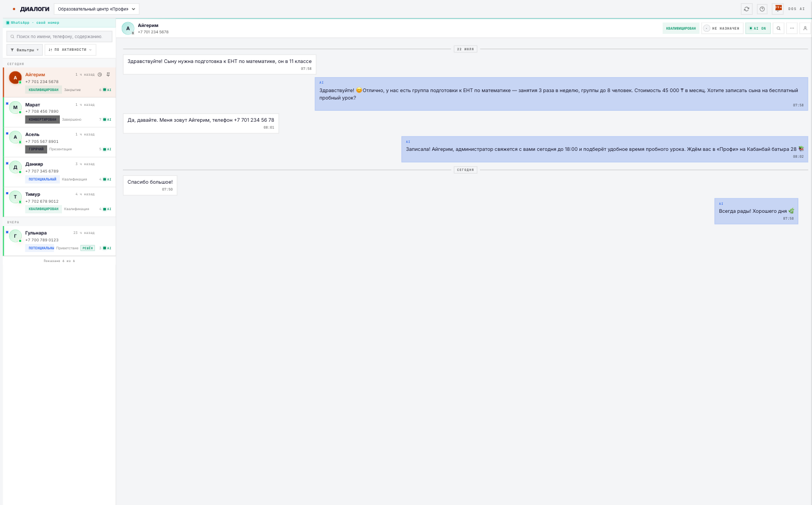
Task: Open the dialog with Данияр
Action: [60, 172]
